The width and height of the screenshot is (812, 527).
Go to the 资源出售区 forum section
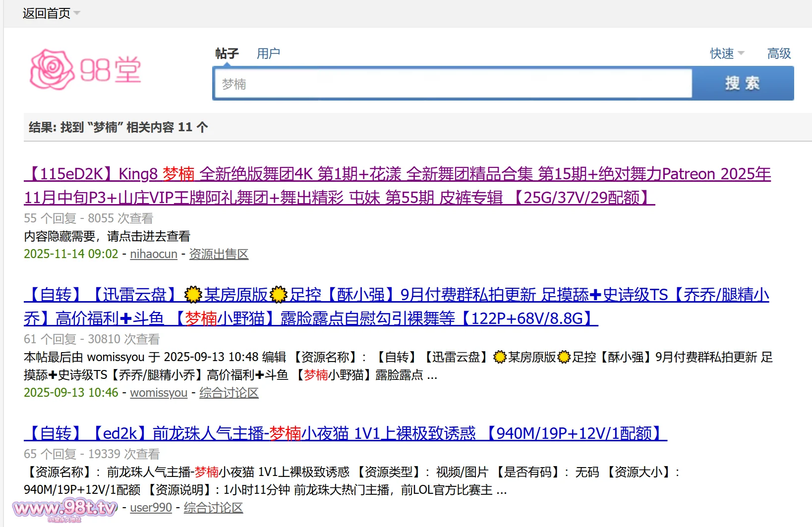219,254
